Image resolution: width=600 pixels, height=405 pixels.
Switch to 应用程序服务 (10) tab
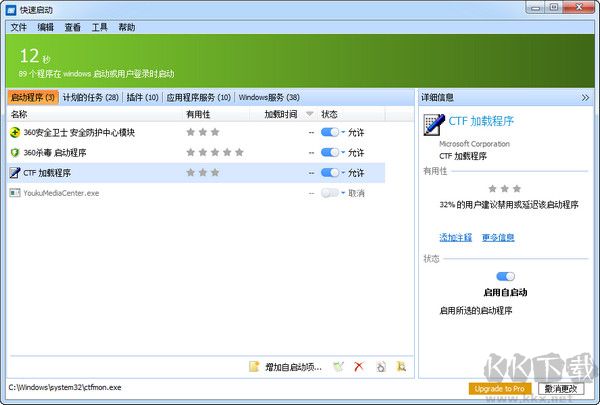[x=198, y=98]
